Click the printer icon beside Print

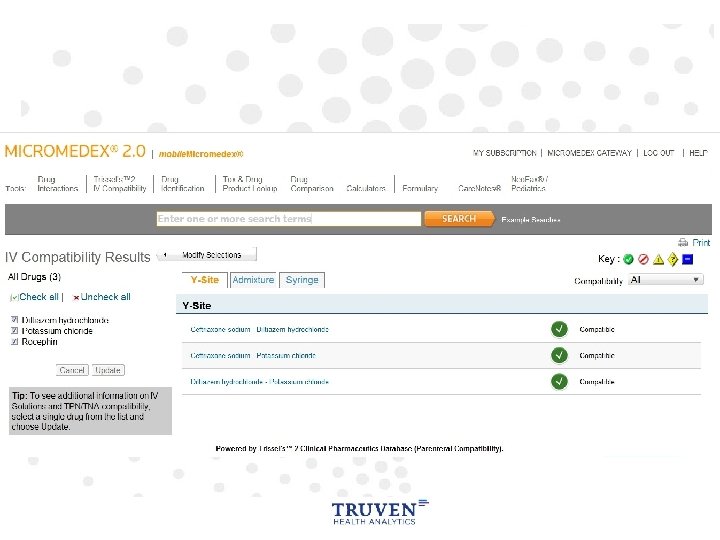point(683,242)
